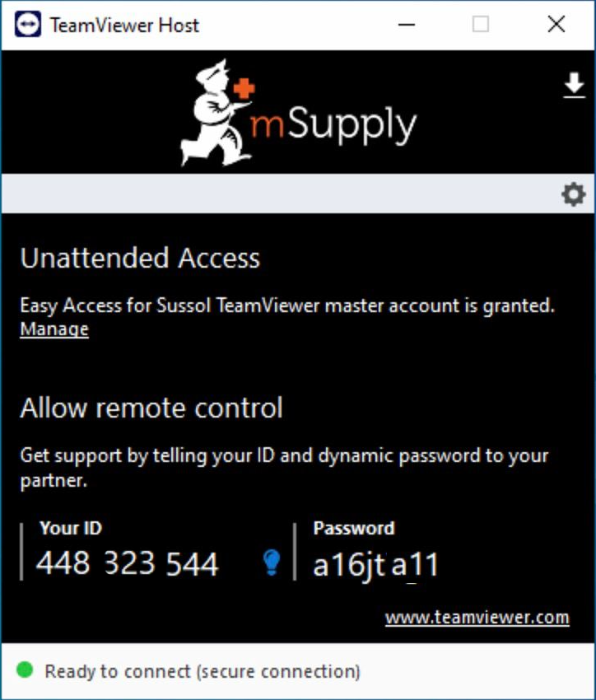Screen dimensions: 596x700
Task: Click the Password label
Action: coord(354,529)
